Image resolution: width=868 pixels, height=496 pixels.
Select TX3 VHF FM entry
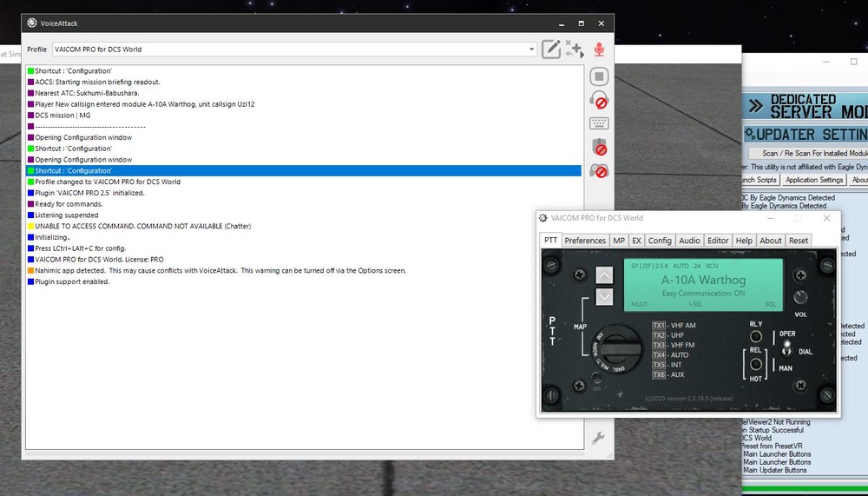point(674,345)
